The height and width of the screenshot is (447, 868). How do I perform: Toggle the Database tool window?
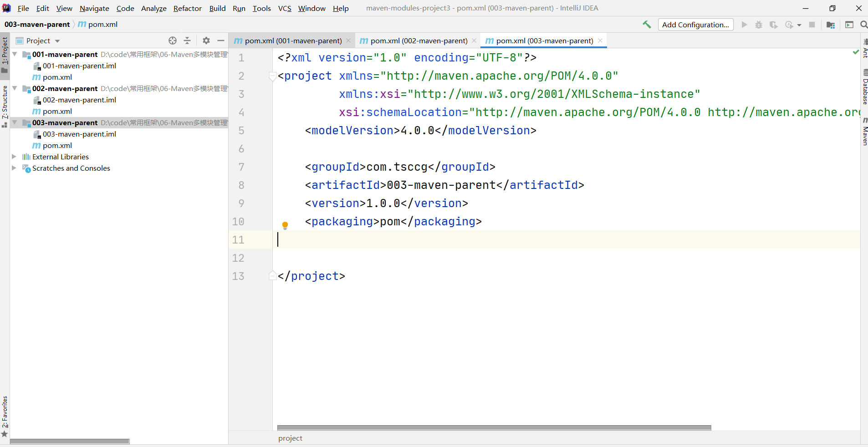(x=865, y=86)
